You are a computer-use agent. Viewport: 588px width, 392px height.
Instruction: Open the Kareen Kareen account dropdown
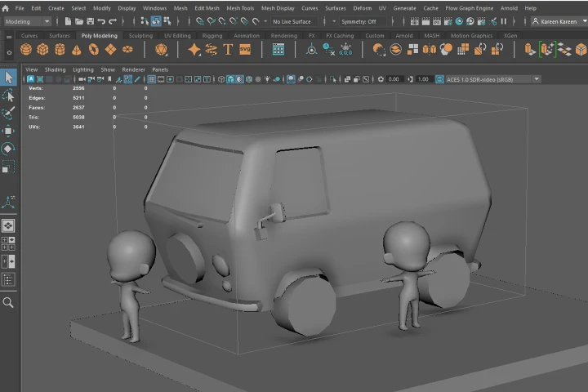pos(559,21)
